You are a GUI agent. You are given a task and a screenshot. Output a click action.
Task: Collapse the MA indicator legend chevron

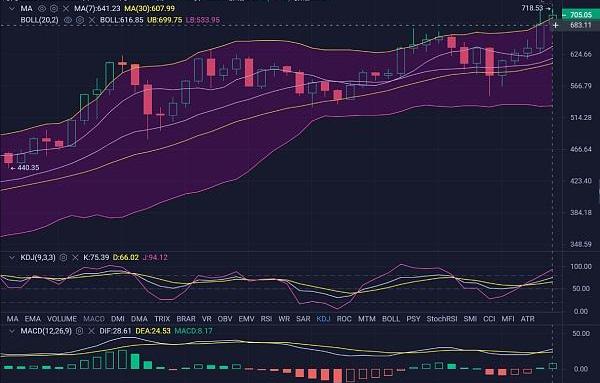pos(12,8)
